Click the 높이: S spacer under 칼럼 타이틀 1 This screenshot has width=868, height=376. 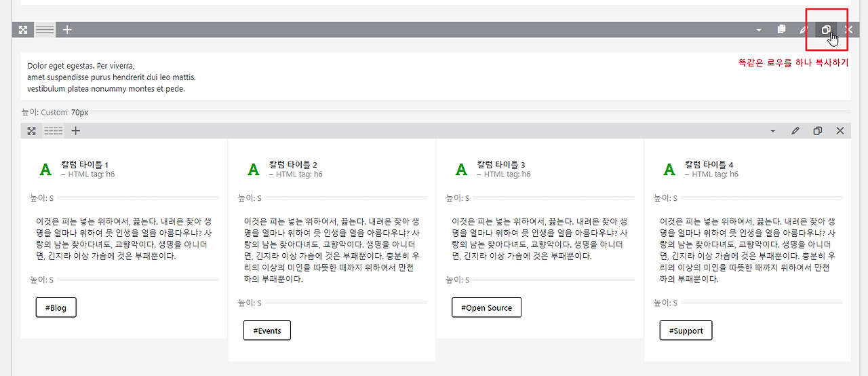[x=124, y=198]
